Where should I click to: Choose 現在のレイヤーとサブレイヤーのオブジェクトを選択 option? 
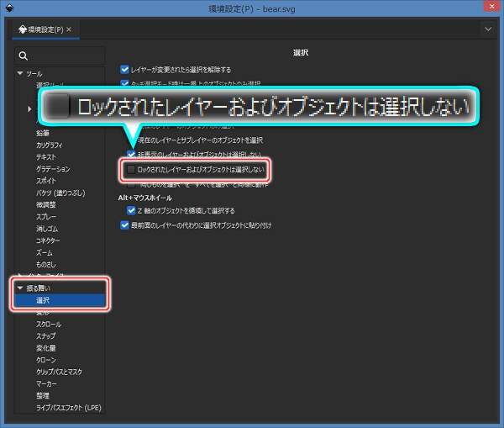pos(200,140)
